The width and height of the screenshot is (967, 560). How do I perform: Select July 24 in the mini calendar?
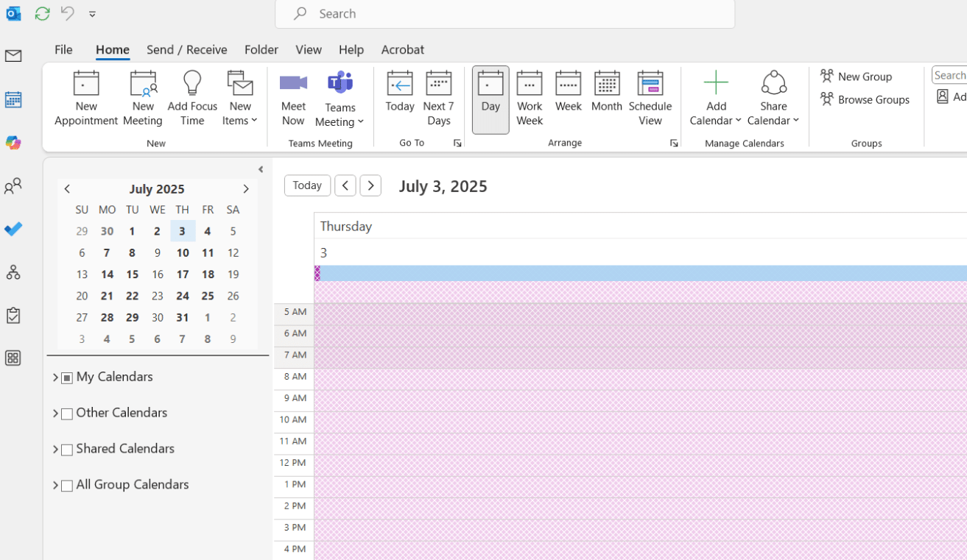[x=183, y=296]
